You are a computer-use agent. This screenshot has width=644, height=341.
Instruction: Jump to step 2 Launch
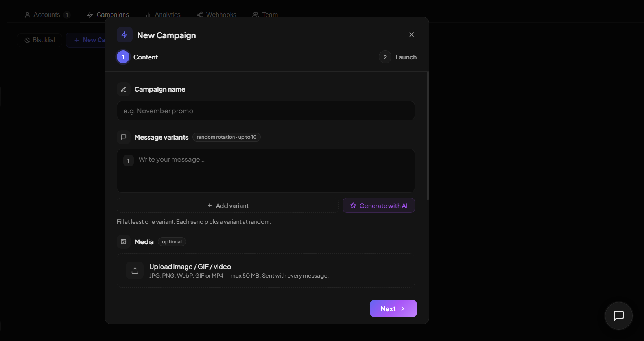pyautogui.click(x=385, y=57)
